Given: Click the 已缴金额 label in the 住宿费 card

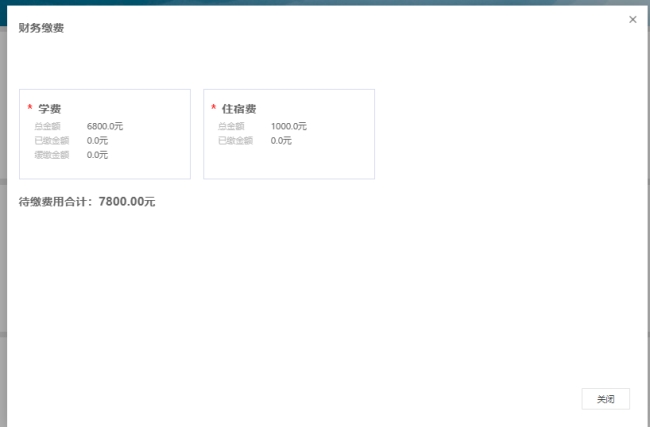Looking at the screenshot, I should [235, 141].
